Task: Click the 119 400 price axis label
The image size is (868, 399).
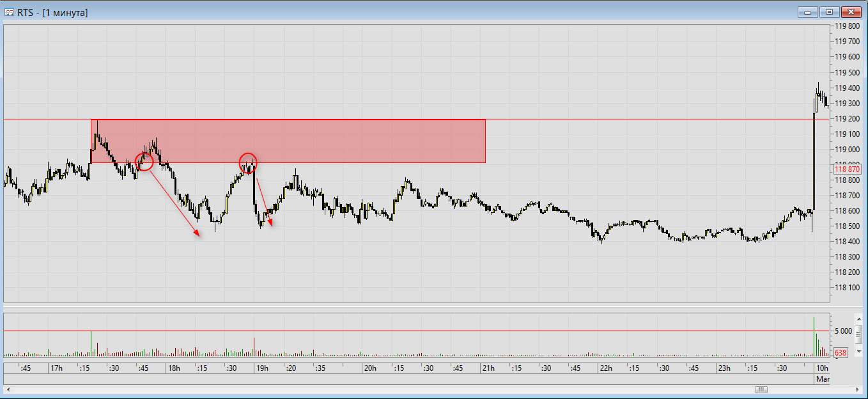Action: click(849, 88)
